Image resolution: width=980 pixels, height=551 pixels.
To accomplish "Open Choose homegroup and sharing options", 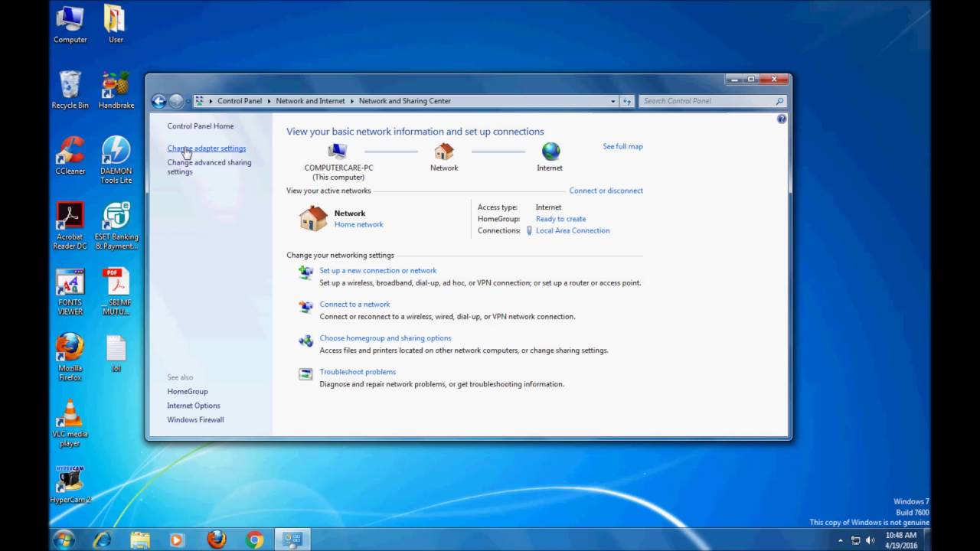I will click(x=385, y=337).
